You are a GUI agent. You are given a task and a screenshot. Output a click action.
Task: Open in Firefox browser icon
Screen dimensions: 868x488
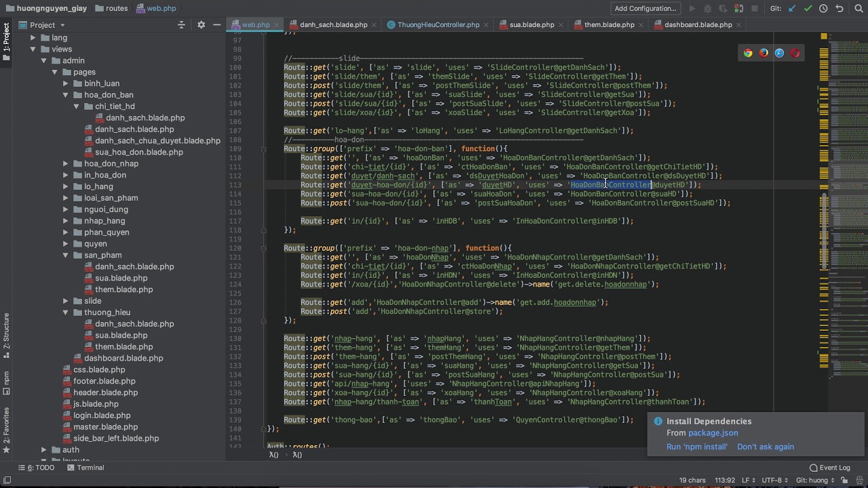coord(764,53)
